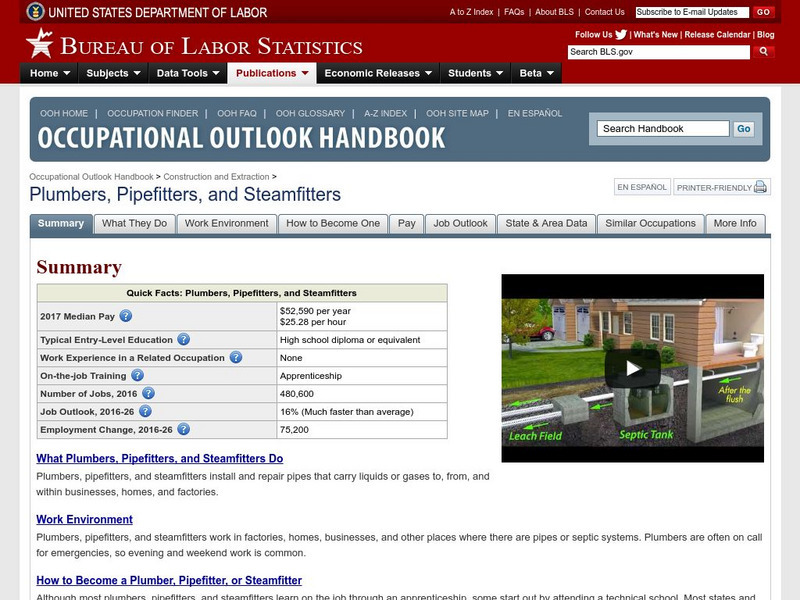Viewport: 800px width, 600px height.
Task: Open the Twitter bird icon
Action: (x=621, y=35)
